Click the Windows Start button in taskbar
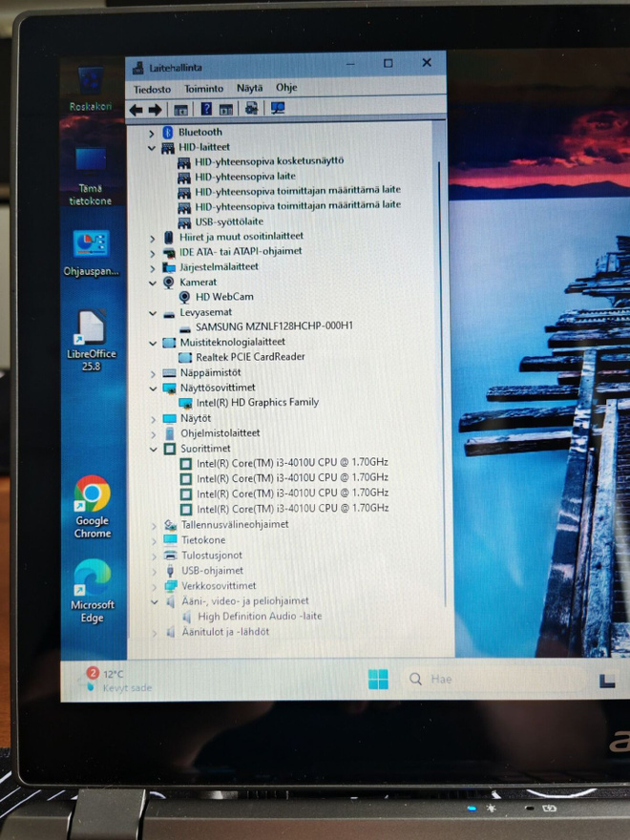The height and width of the screenshot is (840, 630). pyautogui.click(x=378, y=680)
